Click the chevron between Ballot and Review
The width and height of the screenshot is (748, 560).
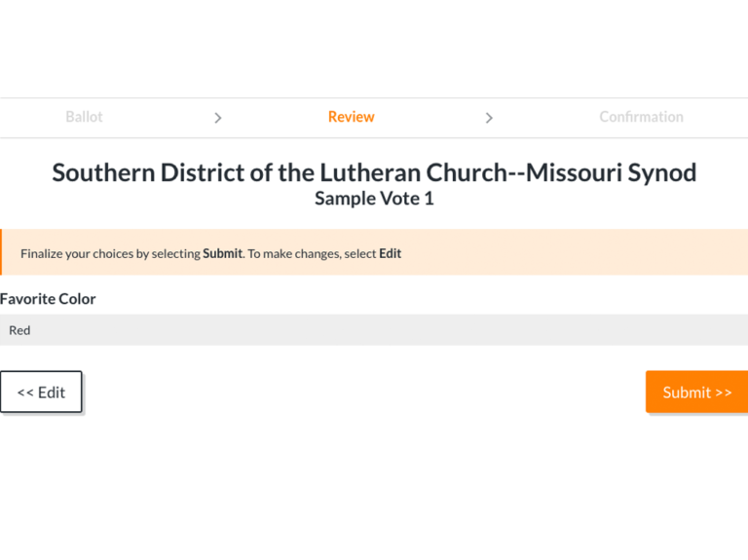click(217, 118)
